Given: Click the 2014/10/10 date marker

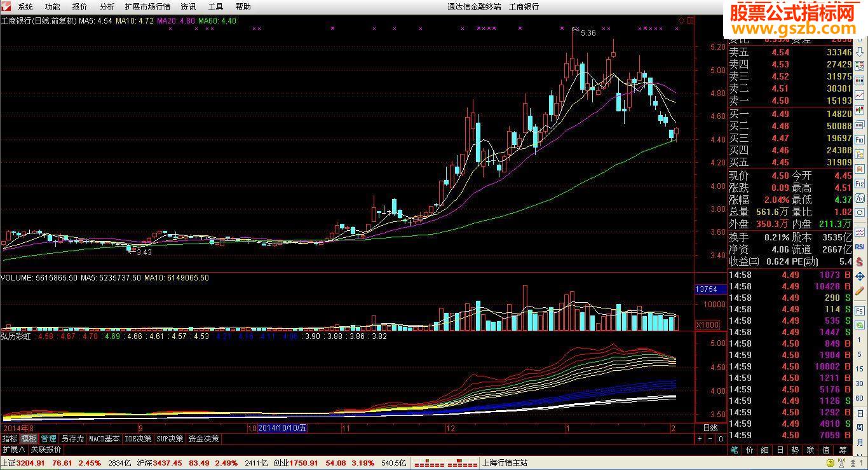Looking at the screenshot, I should pyautogui.click(x=283, y=428).
